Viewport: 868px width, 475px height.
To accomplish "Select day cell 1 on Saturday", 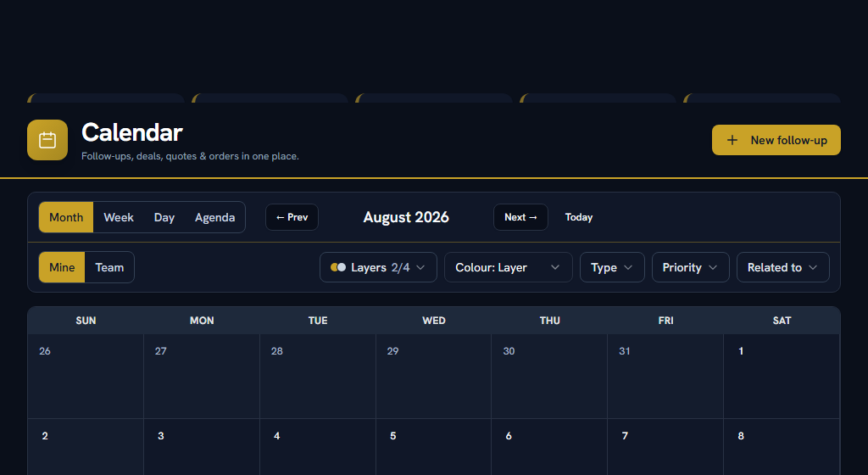I will click(x=782, y=377).
